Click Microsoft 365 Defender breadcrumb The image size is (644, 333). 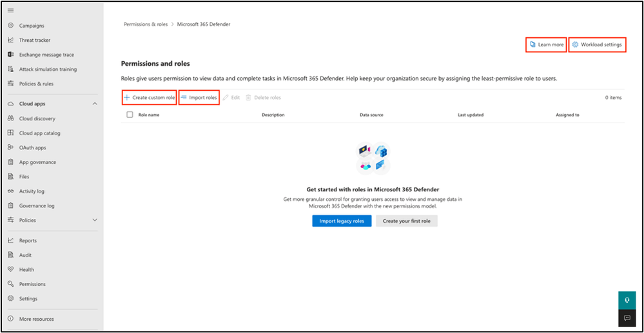coord(204,24)
